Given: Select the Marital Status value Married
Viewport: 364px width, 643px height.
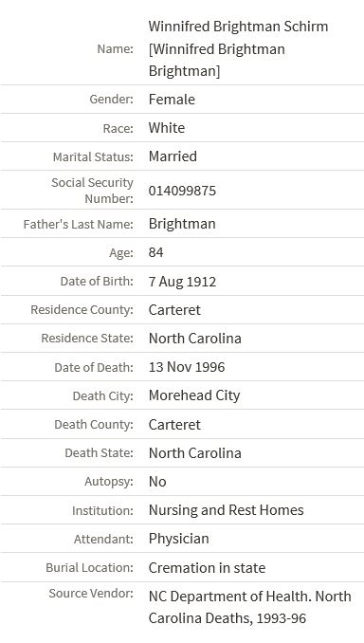Looking at the screenshot, I should pyautogui.click(x=173, y=156).
